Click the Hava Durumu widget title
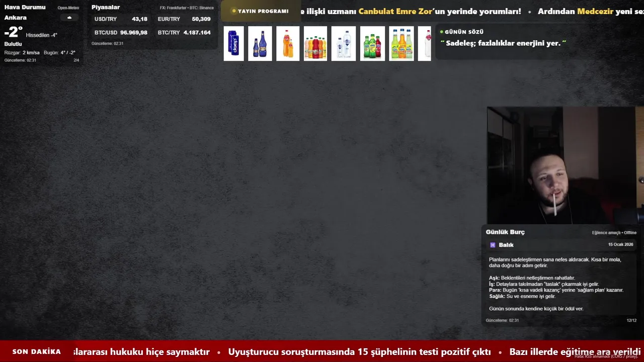Viewport: 644px width, 362px height. [25, 7]
